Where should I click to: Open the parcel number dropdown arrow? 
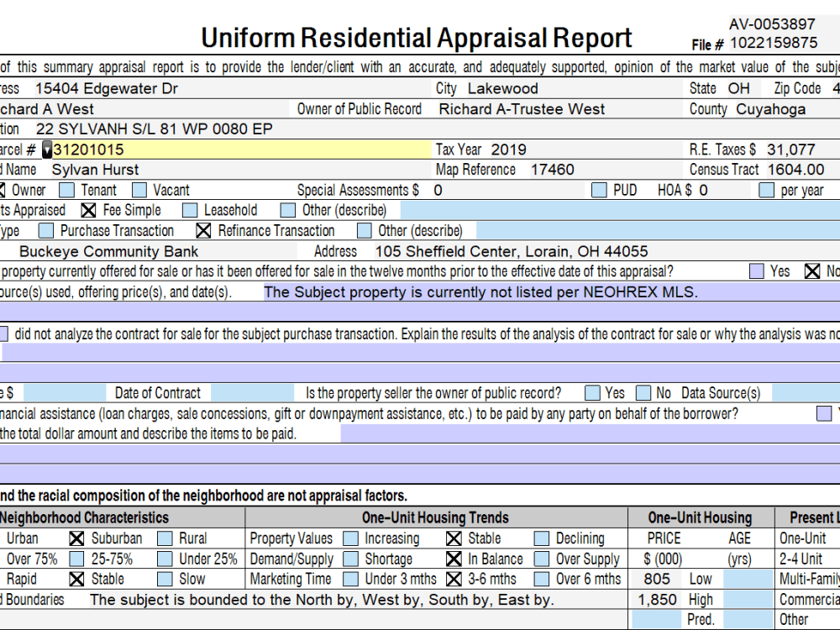(47, 150)
